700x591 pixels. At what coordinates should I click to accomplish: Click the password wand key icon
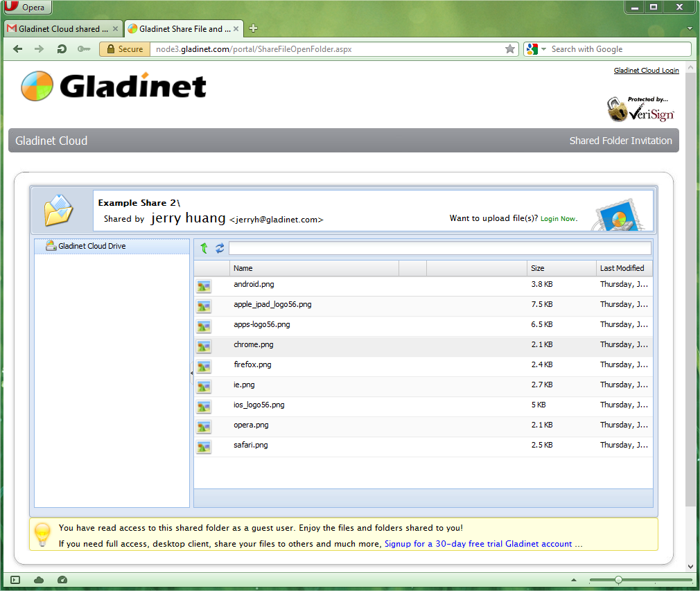[x=83, y=49]
